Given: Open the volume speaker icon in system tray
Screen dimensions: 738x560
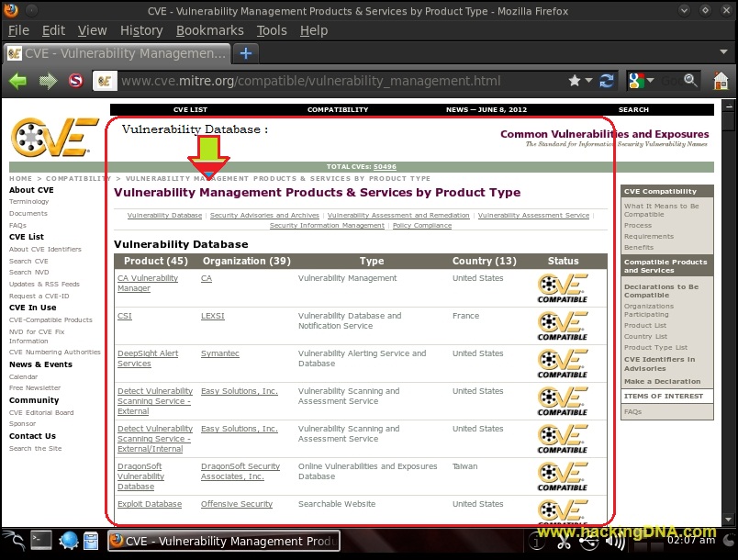Looking at the screenshot, I should click(616, 541).
